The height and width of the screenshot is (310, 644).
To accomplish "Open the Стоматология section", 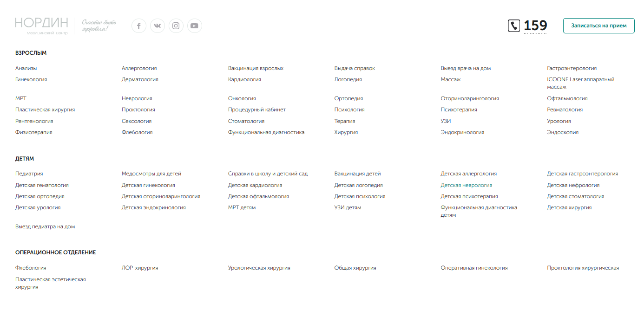I will coord(246,121).
